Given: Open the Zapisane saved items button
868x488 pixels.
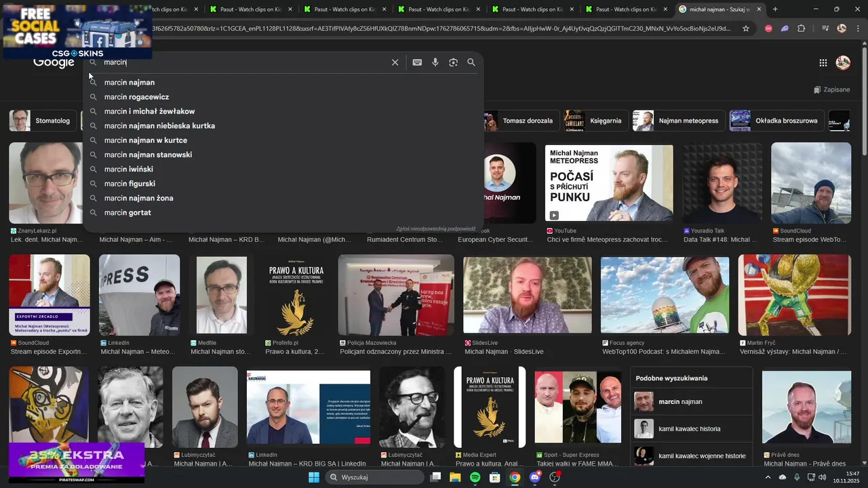Looking at the screenshot, I should (x=831, y=89).
